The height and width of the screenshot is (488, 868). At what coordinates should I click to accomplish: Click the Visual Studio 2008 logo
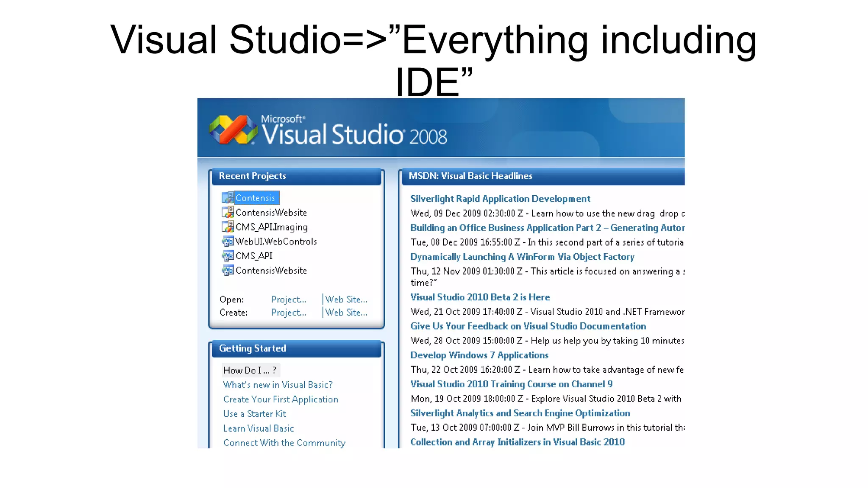(x=234, y=130)
